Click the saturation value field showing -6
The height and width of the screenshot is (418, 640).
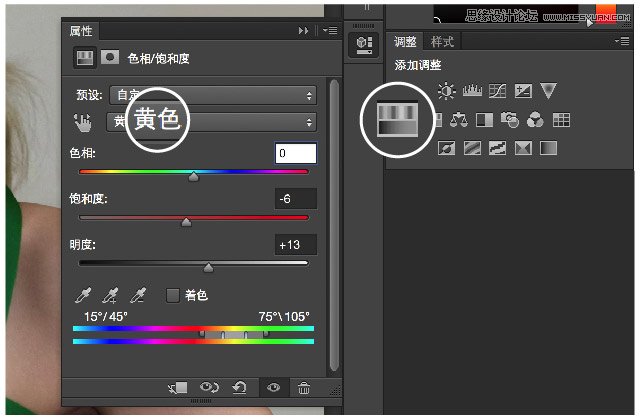pyautogui.click(x=296, y=199)
